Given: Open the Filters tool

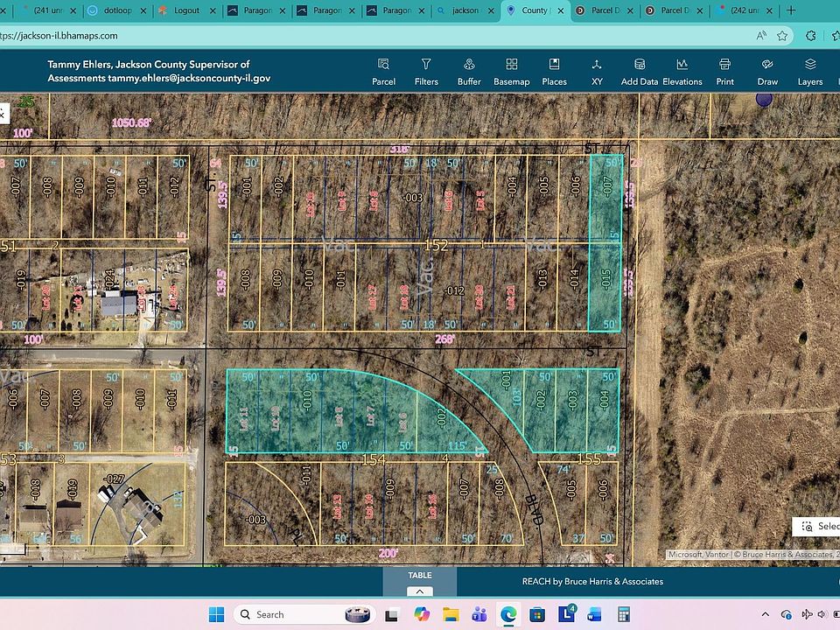Looking at the screenshot, I should (426, 71).
